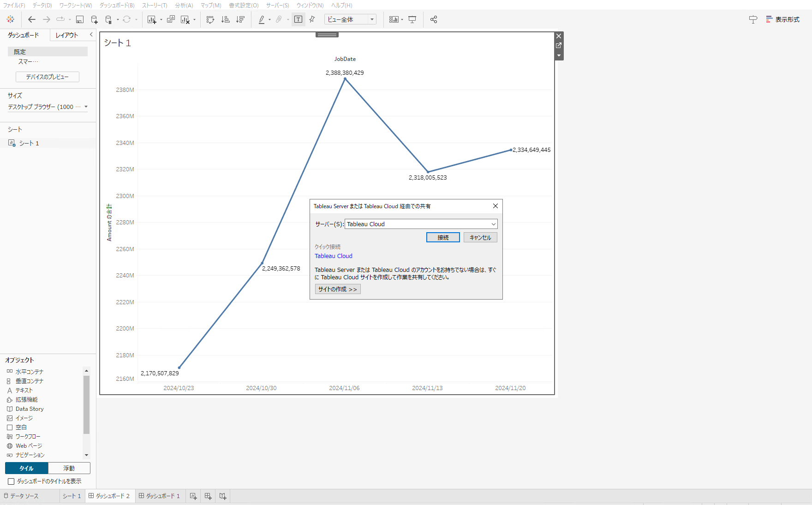Sort ascending using the toolbar icon

tap(225, 19)
